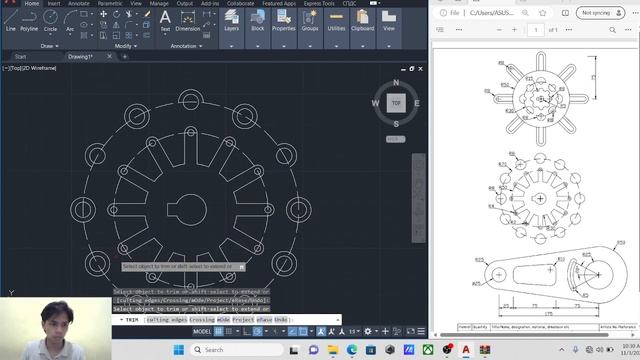The width and height of the screenshot is (640, 360).
Task: Click the Erase tool icon
Action: 147,14
